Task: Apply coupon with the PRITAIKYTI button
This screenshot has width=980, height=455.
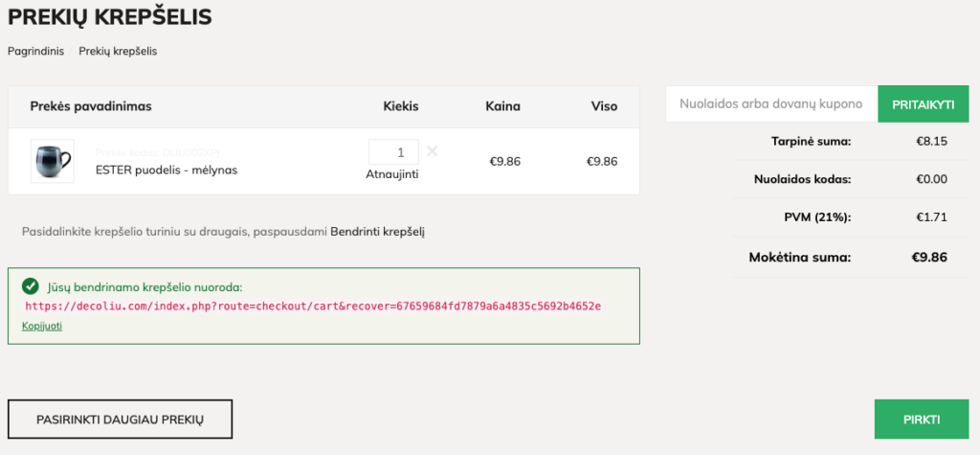Action: 924,103
